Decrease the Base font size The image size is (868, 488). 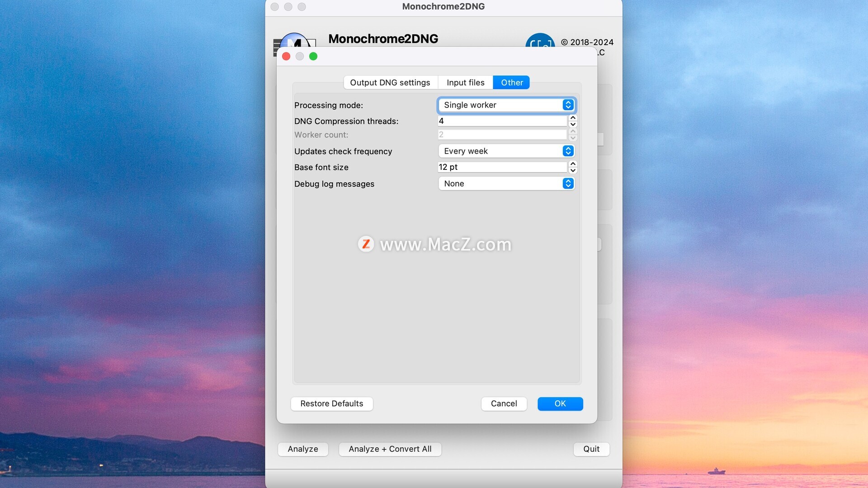click(573, 170)
